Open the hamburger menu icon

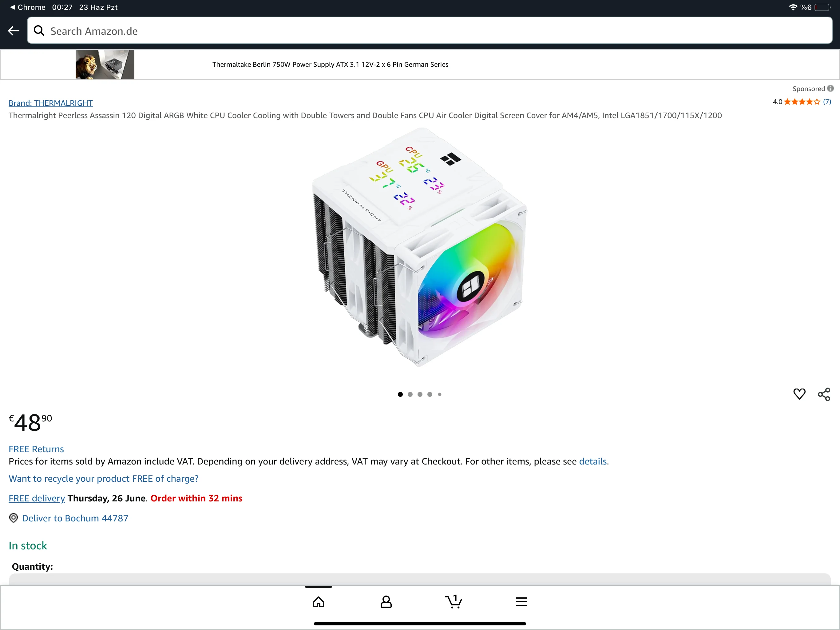coord(521,602)
